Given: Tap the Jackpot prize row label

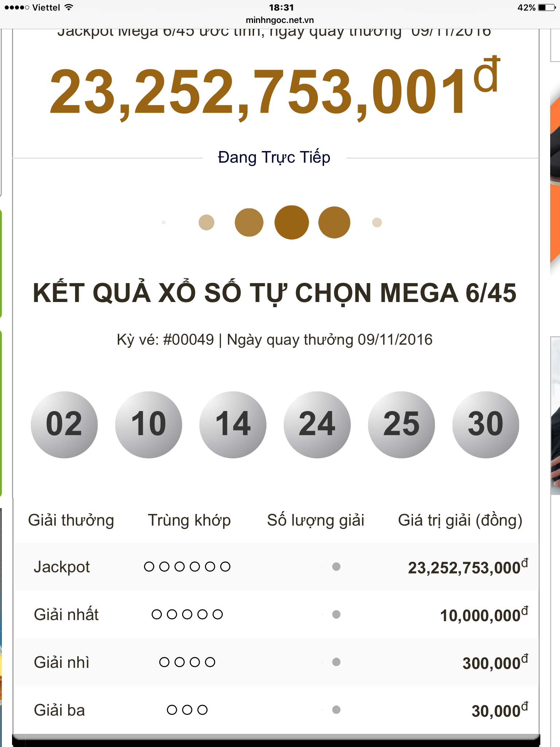Looking at the screenshot, I should [x=62, y=567].
